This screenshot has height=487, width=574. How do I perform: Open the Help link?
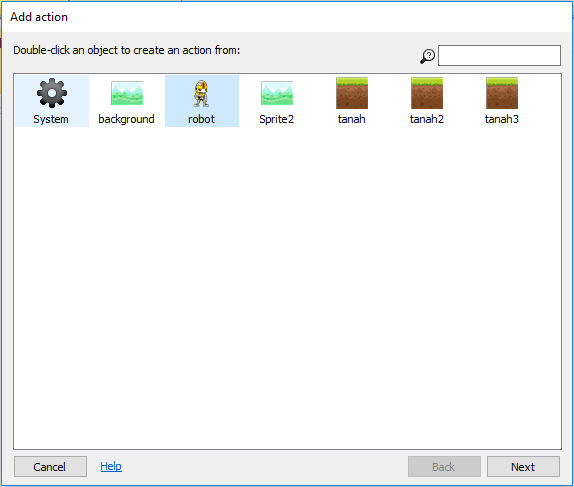coord(111,466)
